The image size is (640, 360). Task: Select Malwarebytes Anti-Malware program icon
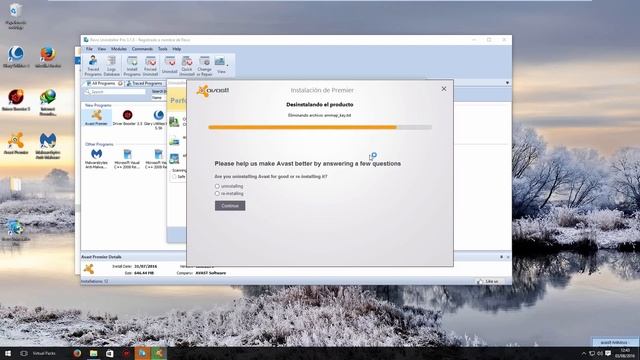(x=96, y=158)
